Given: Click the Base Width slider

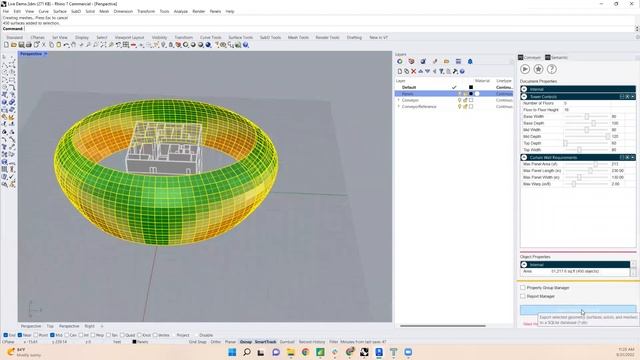Looking at the screenshot, I should 587,117.
